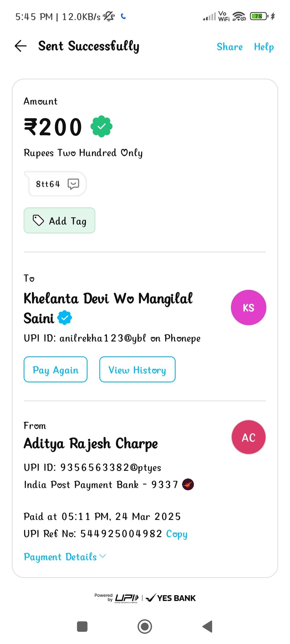Tap the back arrow icon

point(20,46)
